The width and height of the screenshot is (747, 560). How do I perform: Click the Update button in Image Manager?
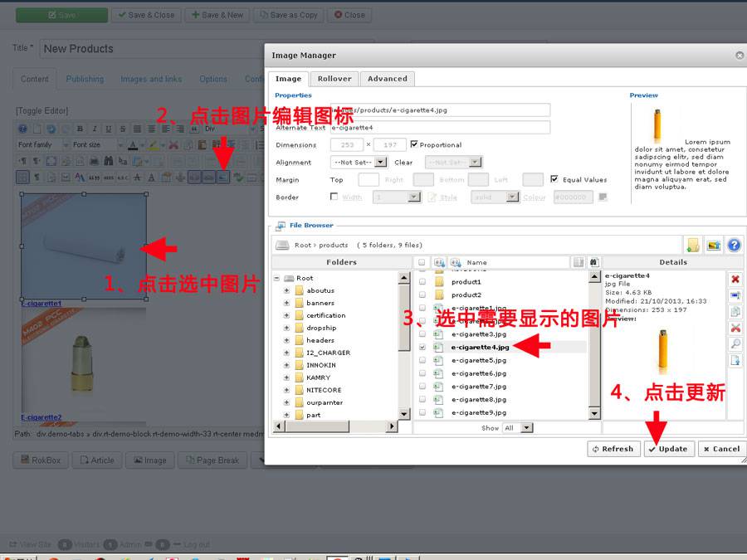point(669,449)
